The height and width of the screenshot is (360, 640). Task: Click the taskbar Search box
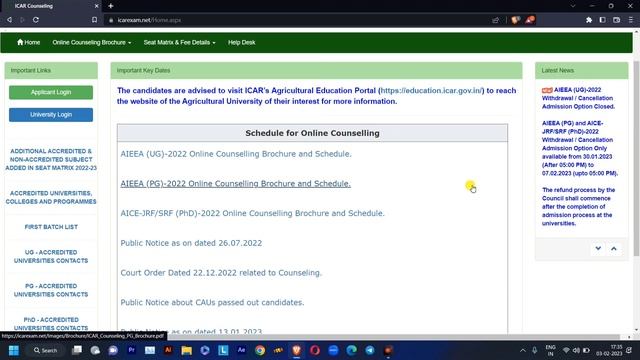[46, 350]
